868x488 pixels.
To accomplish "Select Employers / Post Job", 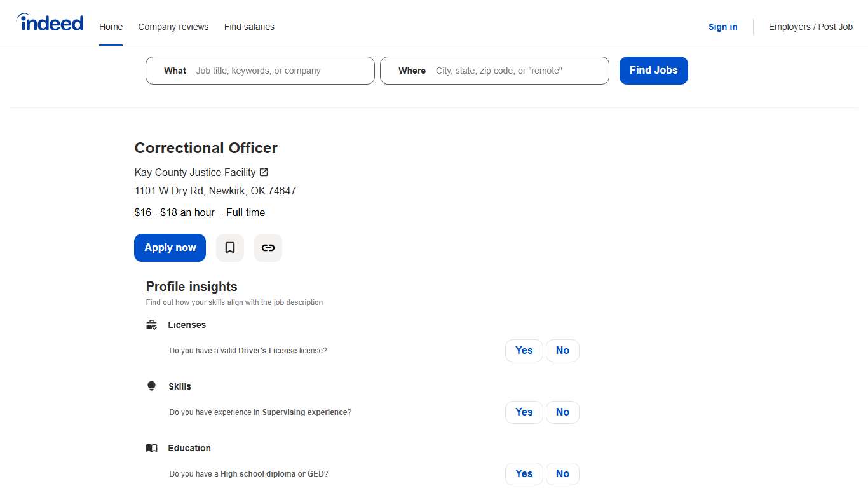I will coord(811,27).
